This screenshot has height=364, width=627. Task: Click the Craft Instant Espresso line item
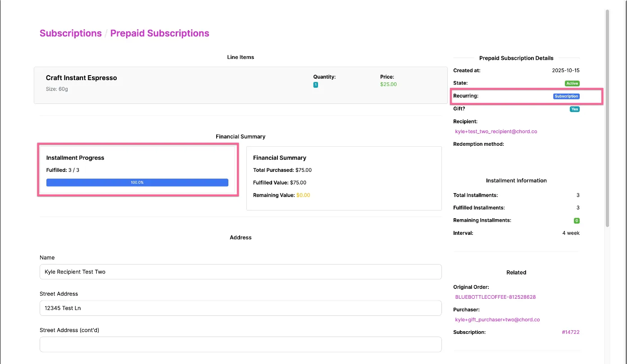click(x=241, y=85)
